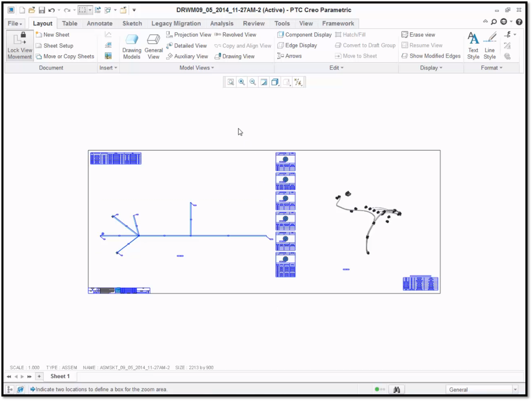Click Show Modified Edges
Screen dimensions: 532x401
click(431, 56)
